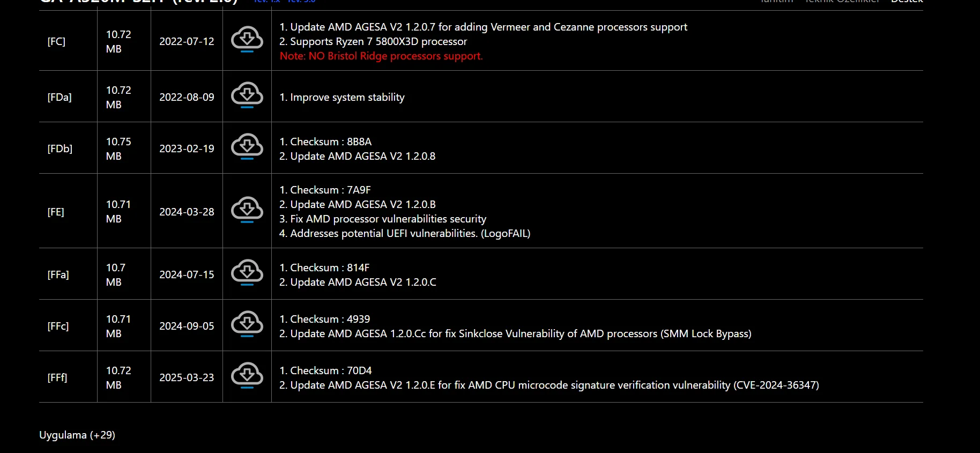Viewport: 980px width, 453px height.
Task: Select the [FC] version label
Action: tap(56, 41)
